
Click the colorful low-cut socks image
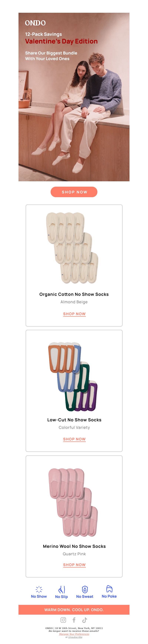click(73, 377)
